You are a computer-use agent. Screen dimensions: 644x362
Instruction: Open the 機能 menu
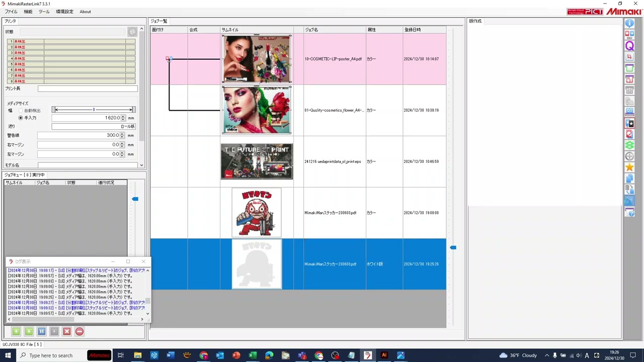pyautogui.click(x=28, y=12)
